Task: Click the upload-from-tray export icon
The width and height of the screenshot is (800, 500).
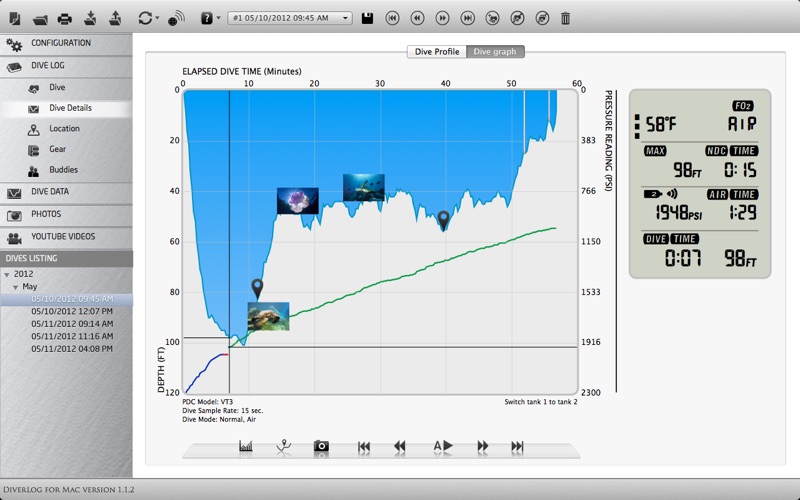Action: tap(115, 19)
